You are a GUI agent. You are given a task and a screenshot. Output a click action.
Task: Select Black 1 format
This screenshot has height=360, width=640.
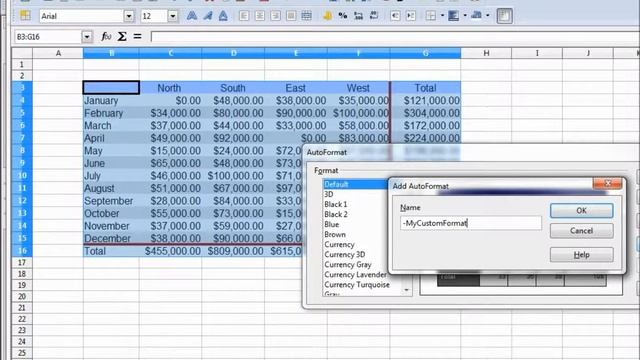(x=336, y=204)
